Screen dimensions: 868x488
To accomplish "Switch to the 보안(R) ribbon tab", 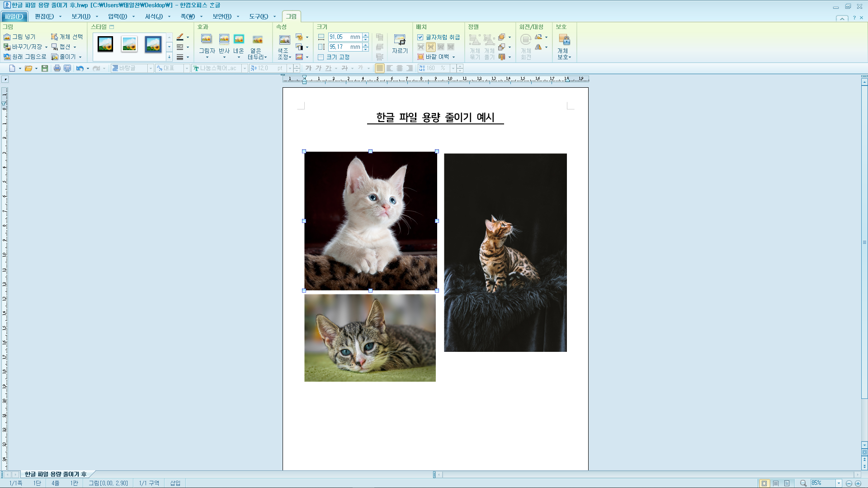I will tap(222, 16).
